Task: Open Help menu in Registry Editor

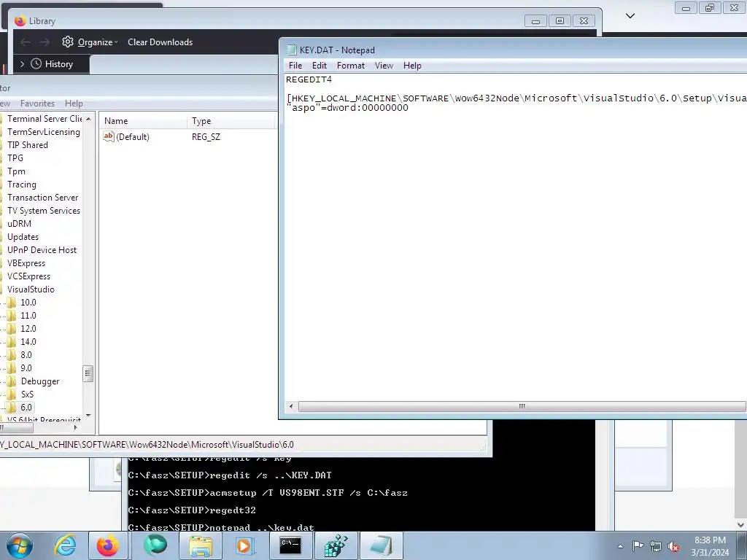Action: click(x=74, y=104)
